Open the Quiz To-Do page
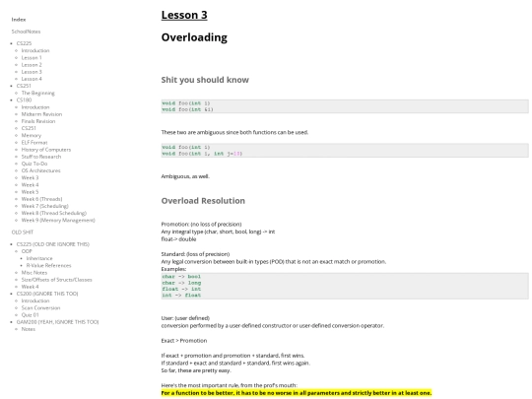 (x=34, y=164)
